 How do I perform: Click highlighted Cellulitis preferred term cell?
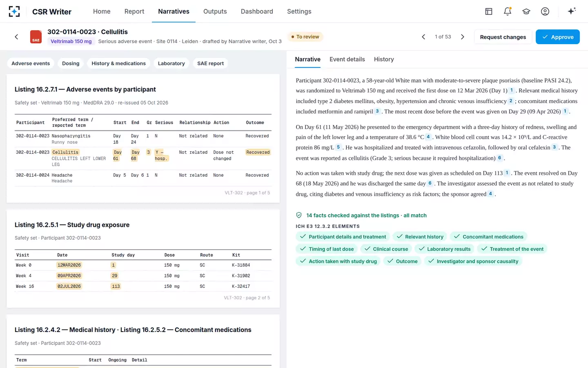point(65,152)
